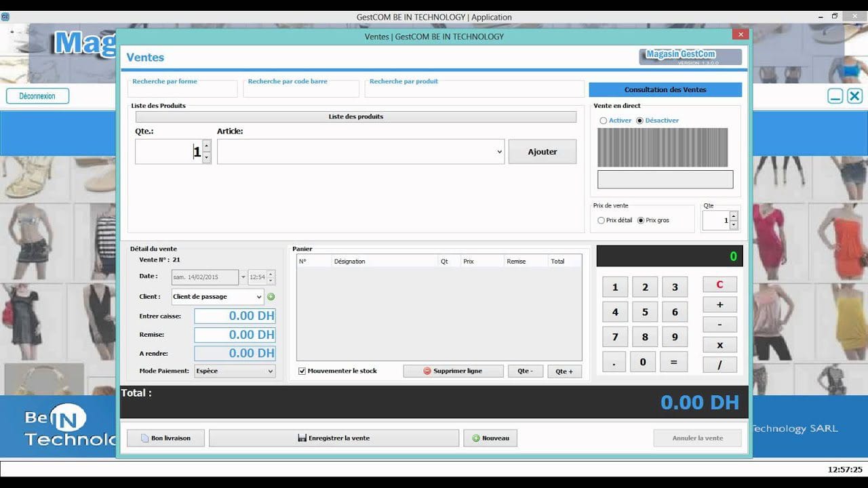This screenshot has height=488, width=868.
Task: Click the Remise amount field
Action: [x=235, y=335]
